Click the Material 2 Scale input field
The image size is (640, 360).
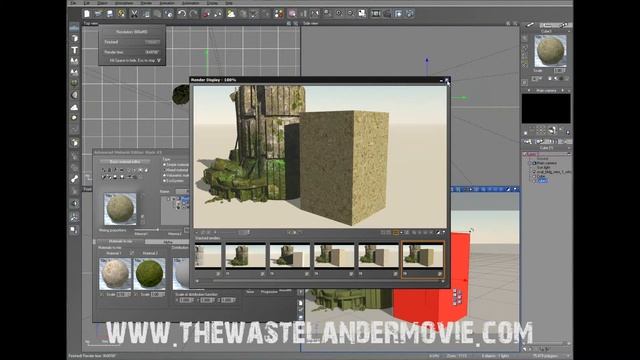coord(157,294)
